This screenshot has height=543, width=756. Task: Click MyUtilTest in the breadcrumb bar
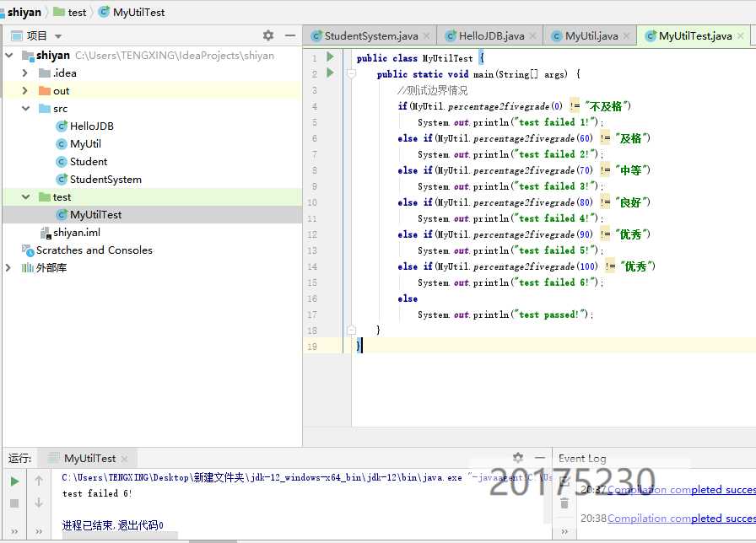tap(139, 12)
